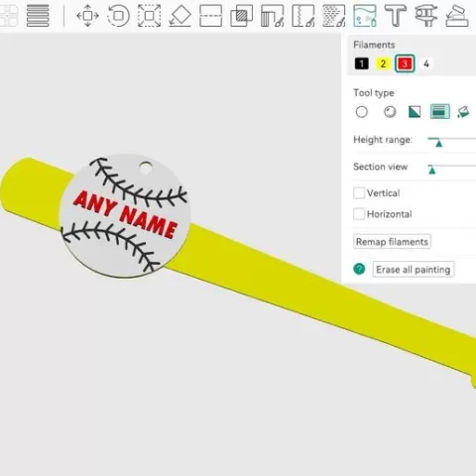Open the Supports Painting tool
The image size is (476, 476).
click(x=273, y=16)
